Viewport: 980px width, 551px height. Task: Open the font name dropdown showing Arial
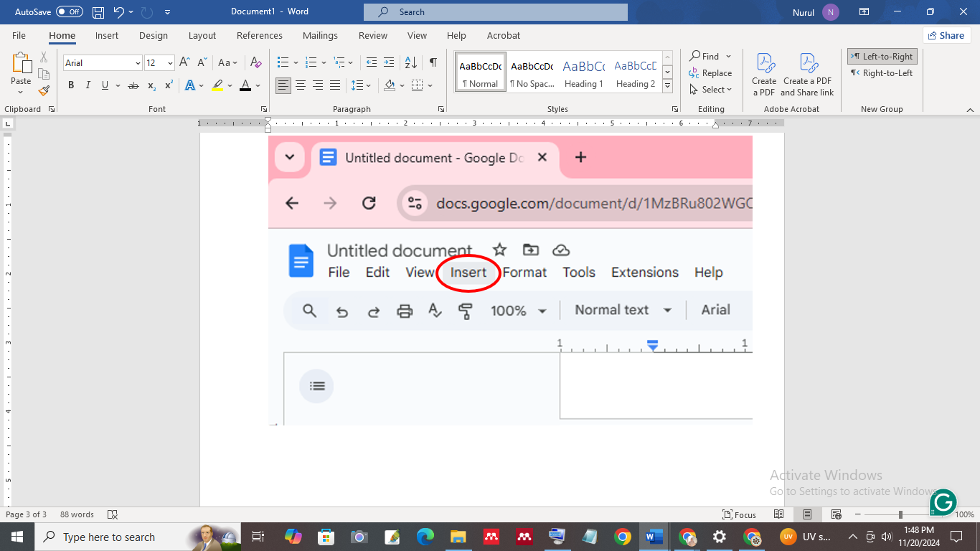point(137,63)
